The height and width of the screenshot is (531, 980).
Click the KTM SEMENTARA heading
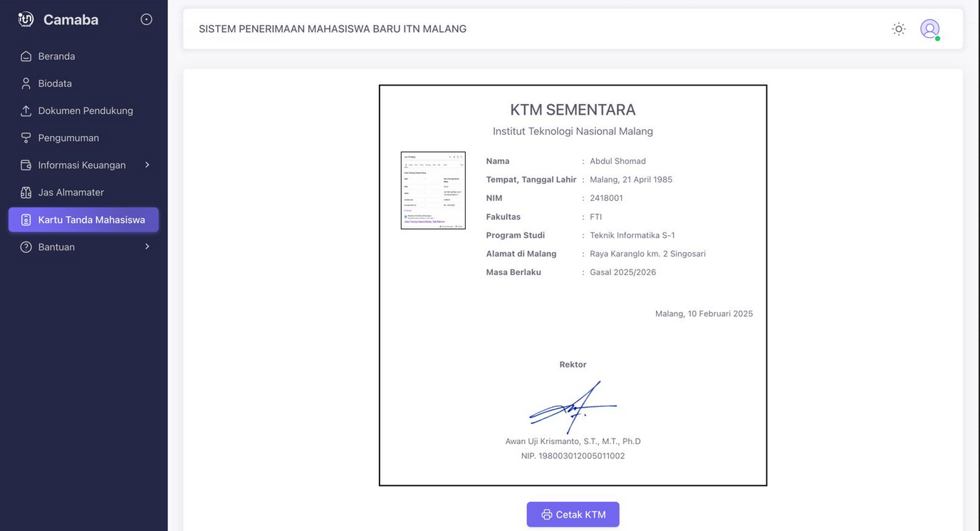click(573, 110)
